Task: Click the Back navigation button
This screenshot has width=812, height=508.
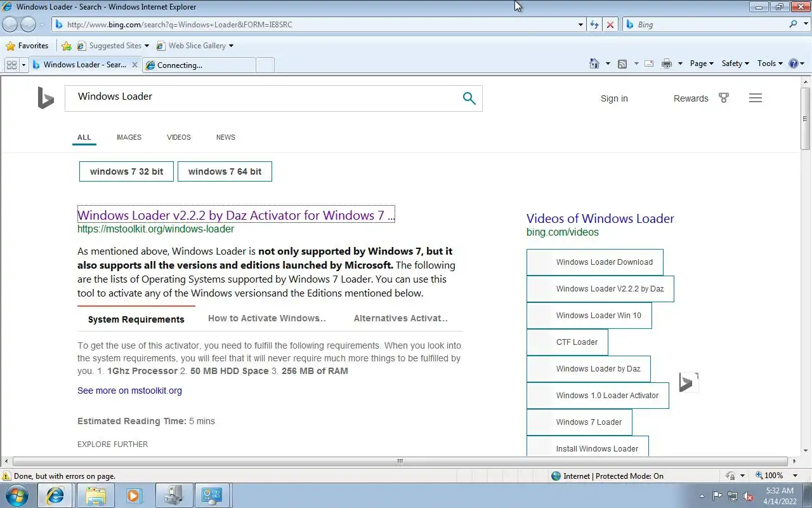Action: click(10, 24)
